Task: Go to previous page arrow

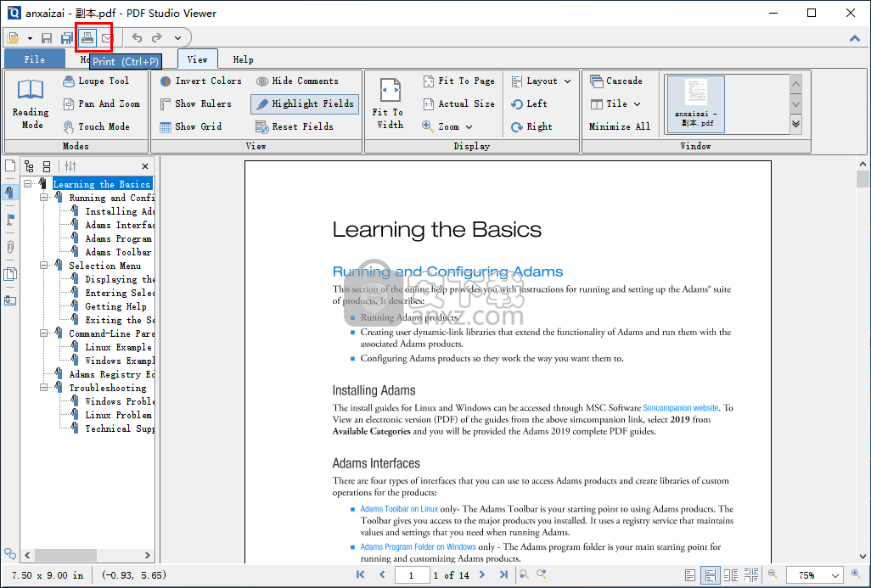Action: point(382,574)
